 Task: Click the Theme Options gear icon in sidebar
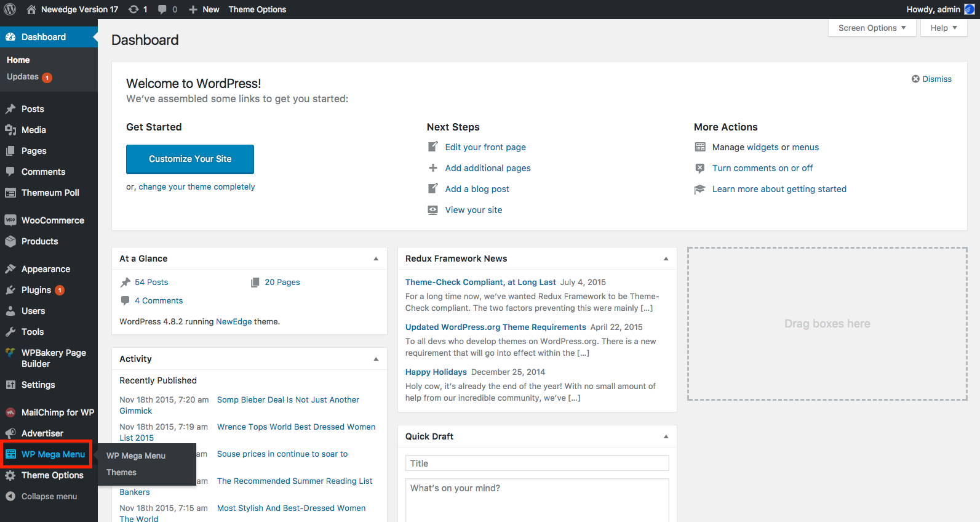tap(10, 475)
